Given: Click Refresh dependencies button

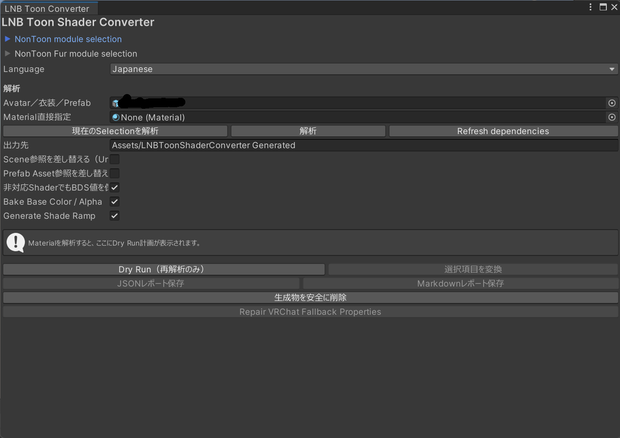Looking at the screenshot, I should (x=503, y=131).
